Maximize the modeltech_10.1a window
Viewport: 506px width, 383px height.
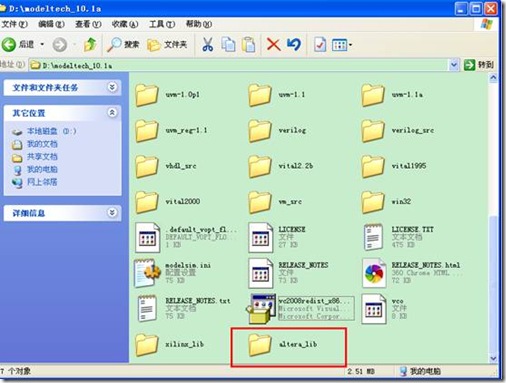[476, 8]
